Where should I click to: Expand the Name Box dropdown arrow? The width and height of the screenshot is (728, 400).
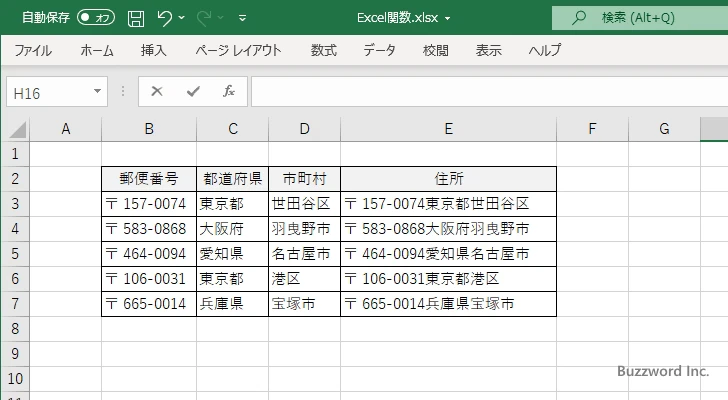pos(98,91)
